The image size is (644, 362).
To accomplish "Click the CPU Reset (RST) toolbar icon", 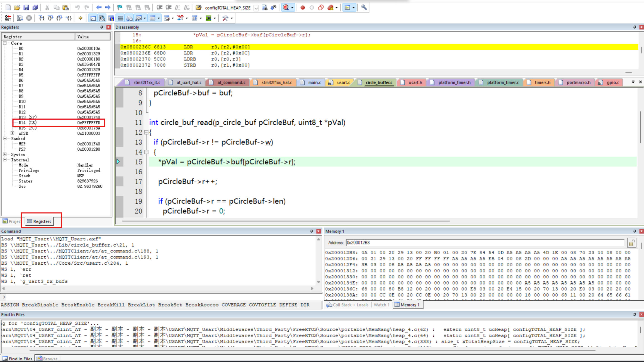I will tap(8, 18).
